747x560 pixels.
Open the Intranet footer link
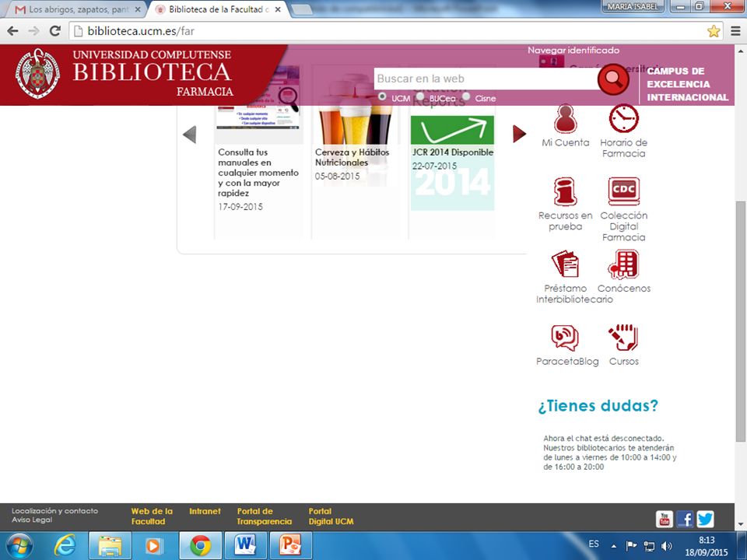[x=205, y=511]
